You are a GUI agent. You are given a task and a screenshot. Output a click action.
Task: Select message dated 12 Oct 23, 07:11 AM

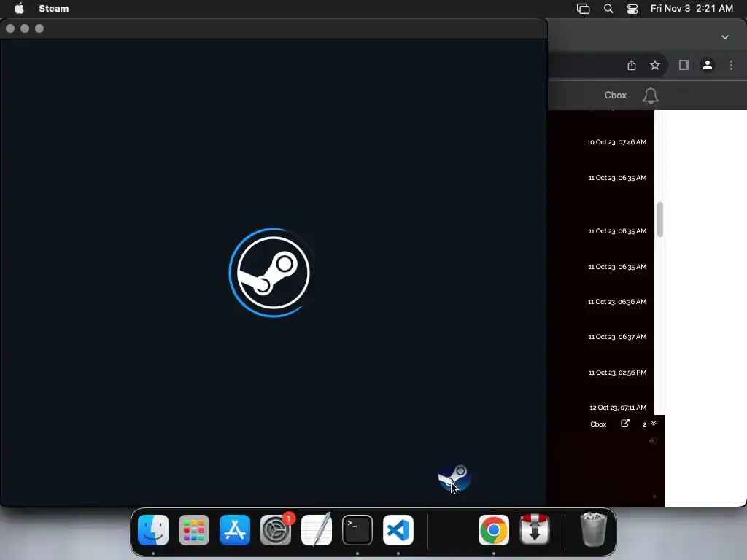(618, 408)
